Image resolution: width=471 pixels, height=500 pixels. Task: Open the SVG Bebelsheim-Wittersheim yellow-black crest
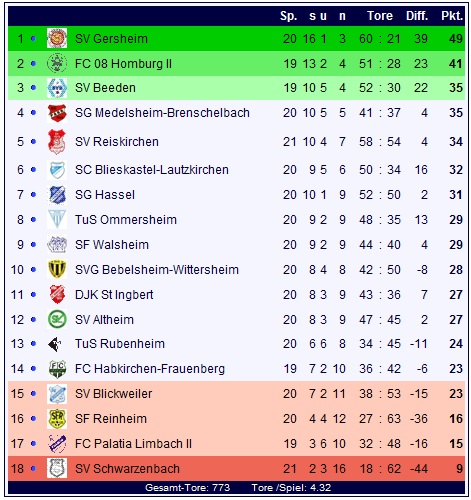pyautogui.click(x=57, y=269)
